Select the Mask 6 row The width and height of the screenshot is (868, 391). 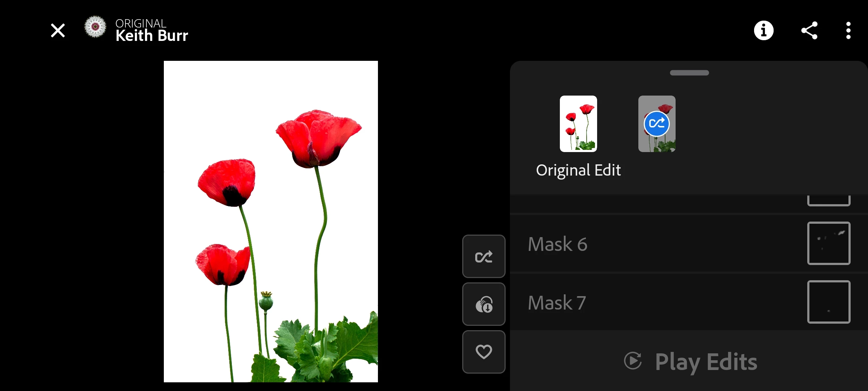pos(651,244)
